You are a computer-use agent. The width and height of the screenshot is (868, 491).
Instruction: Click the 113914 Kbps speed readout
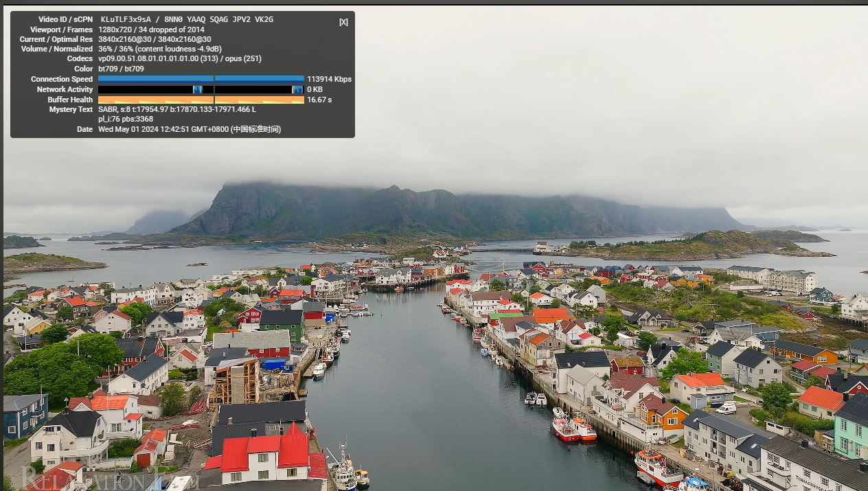coord(329,79)
